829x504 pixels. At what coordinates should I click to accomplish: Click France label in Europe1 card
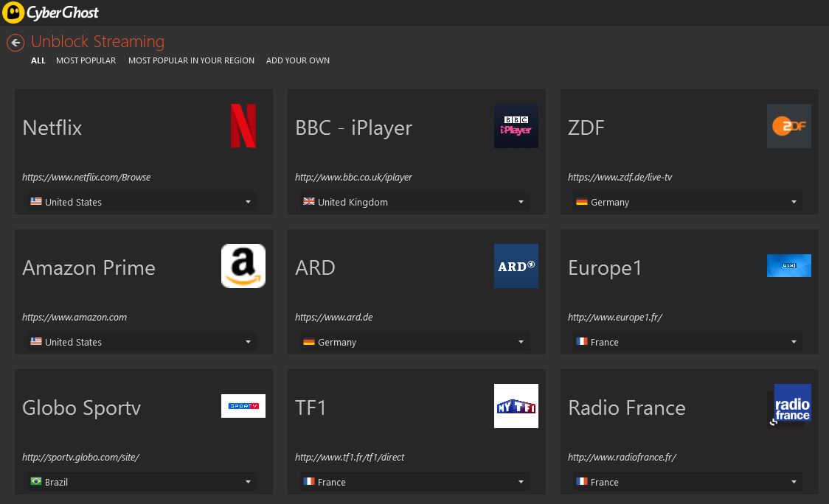(604, 342)
